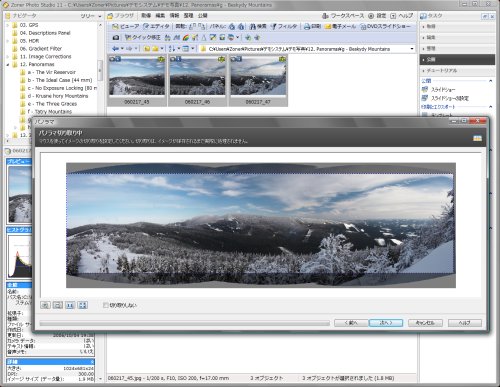Enable the 'do not crop' checkbox
500x387 pixels.
click(106, 305)
